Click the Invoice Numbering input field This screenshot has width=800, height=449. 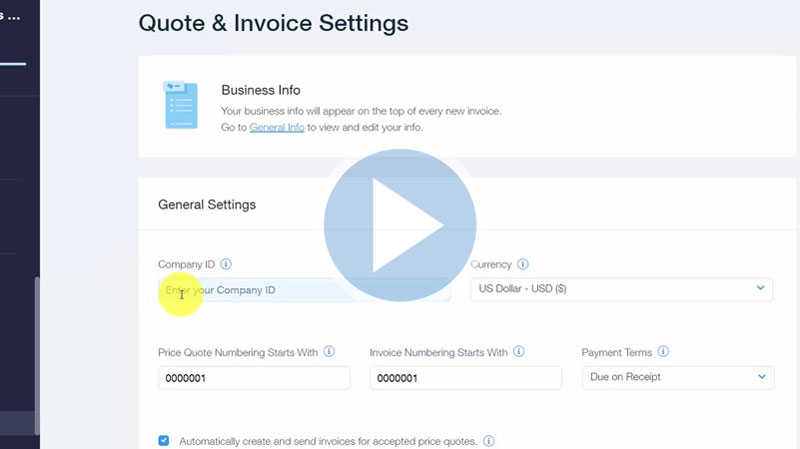(x=465, y=377)
